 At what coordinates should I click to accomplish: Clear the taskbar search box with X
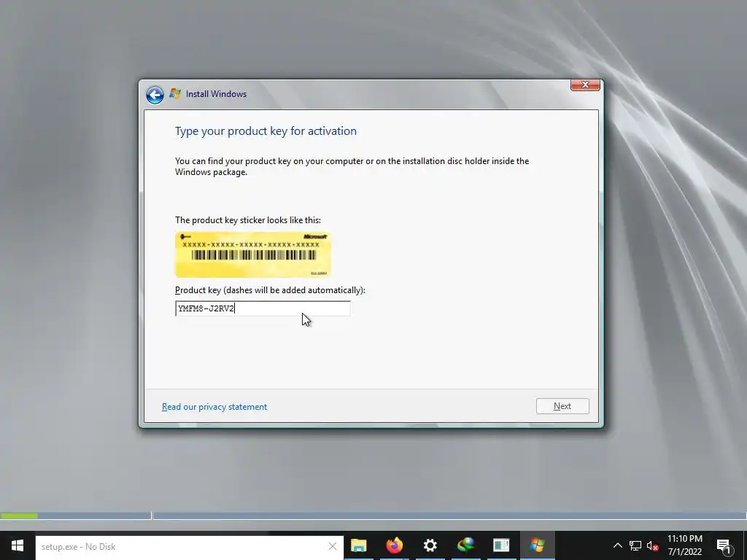point(333,547)
